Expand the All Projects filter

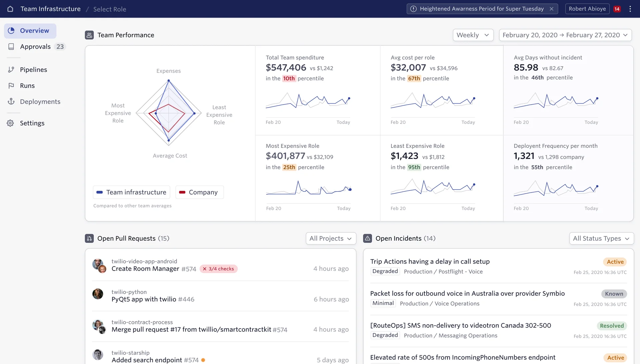331,238
